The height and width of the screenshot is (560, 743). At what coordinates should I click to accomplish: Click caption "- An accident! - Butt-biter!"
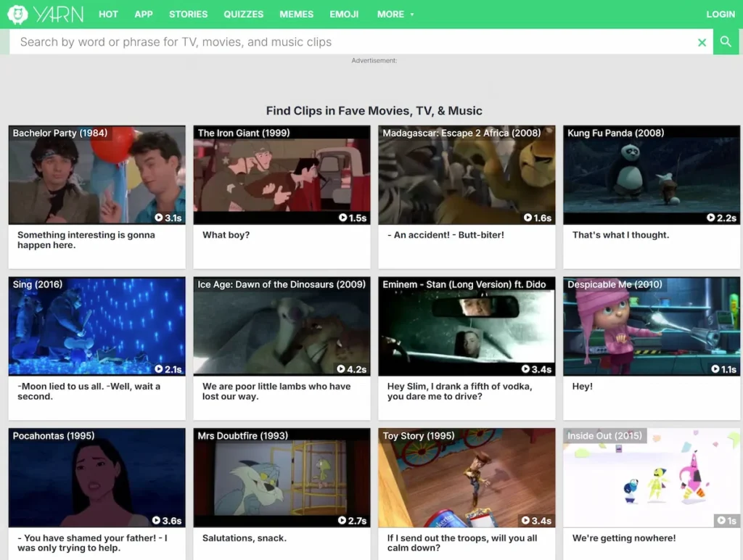click(x=446, y=235)
